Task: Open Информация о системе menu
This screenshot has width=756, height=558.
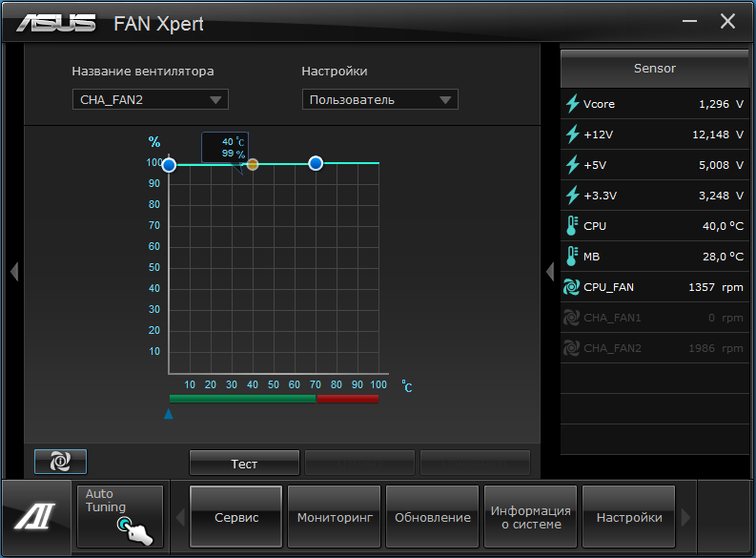Action: [x=530, y=517]
